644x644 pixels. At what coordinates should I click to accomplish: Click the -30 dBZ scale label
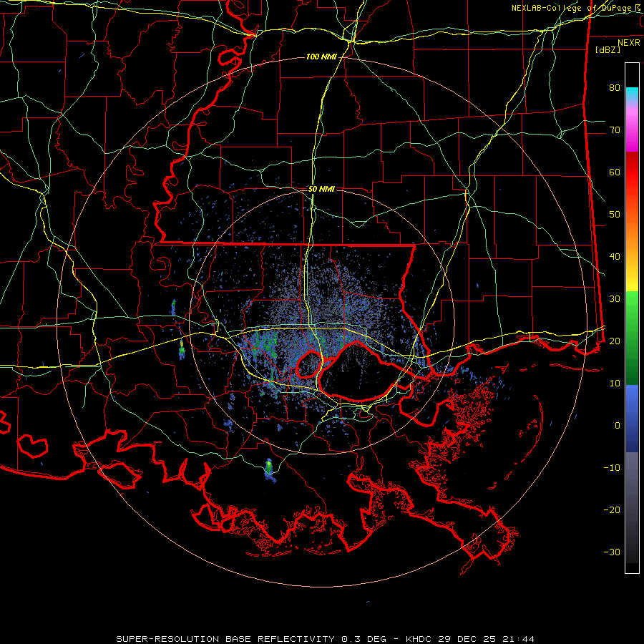[x=612, y=552]
